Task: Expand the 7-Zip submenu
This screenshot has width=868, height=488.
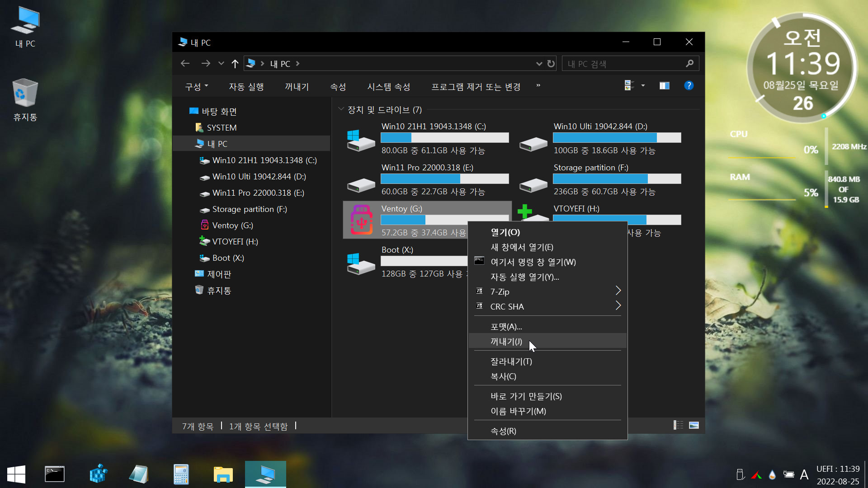Action: click(547, 291)
